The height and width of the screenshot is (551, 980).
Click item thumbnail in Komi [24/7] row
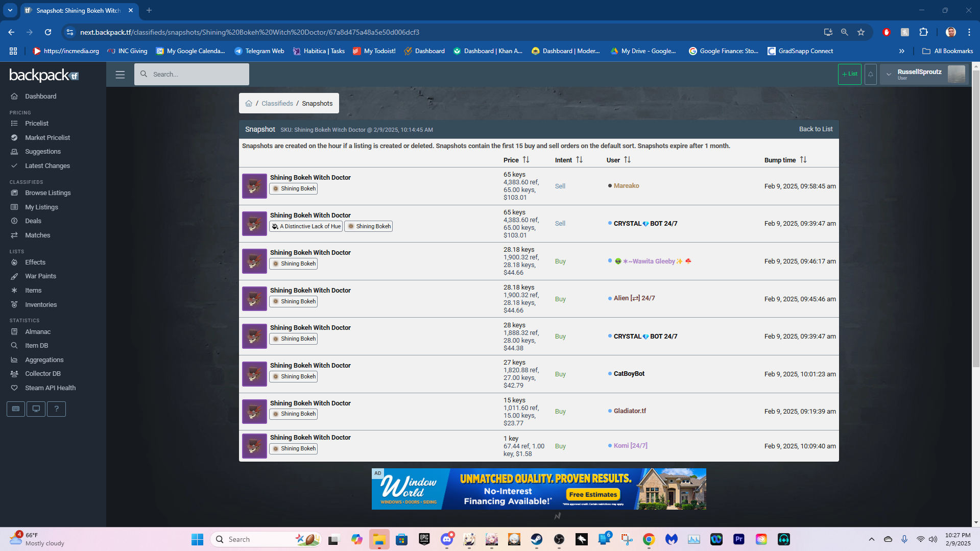coord(254,446)
